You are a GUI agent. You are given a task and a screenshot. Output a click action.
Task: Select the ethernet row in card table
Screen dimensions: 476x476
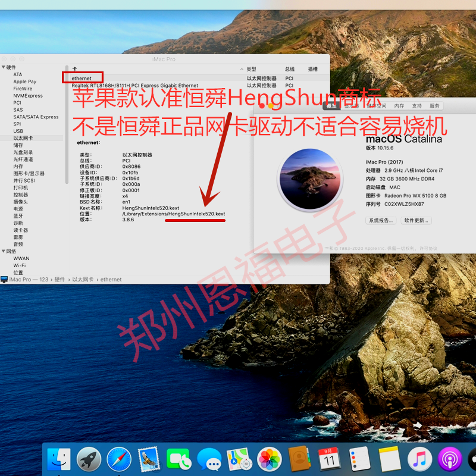point(199,79)
